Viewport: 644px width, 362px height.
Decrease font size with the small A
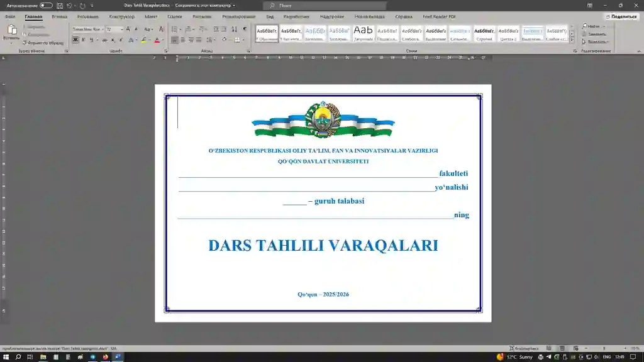pyautogui.click(x=136, y=29)
